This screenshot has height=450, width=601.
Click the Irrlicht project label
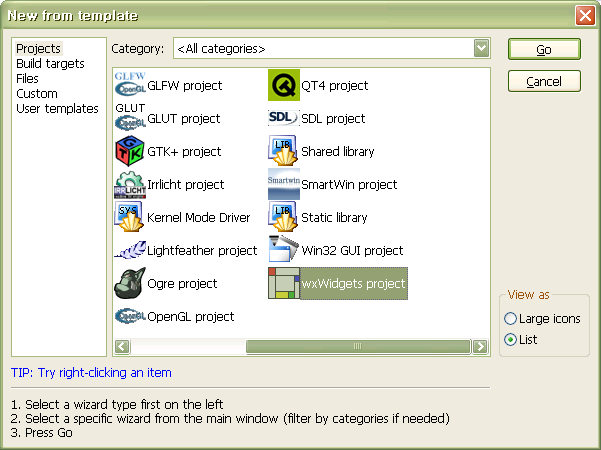pos(186,184)
